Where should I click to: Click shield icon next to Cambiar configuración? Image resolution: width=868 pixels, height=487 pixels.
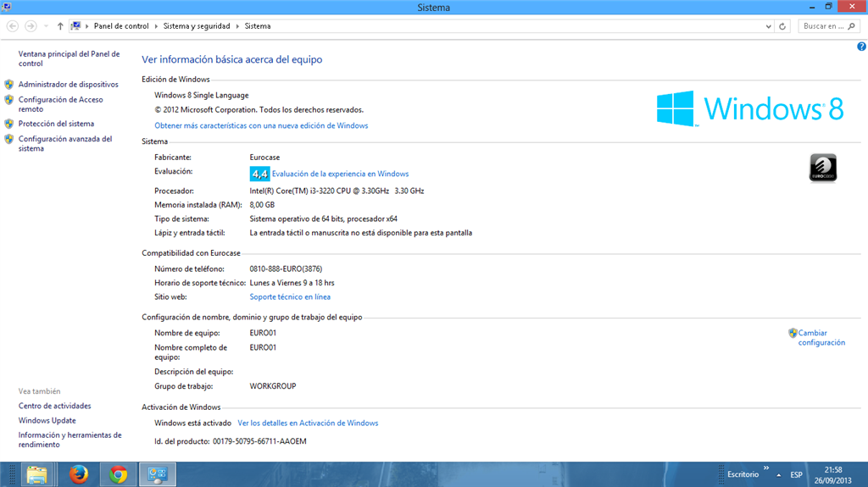point(793,333)
